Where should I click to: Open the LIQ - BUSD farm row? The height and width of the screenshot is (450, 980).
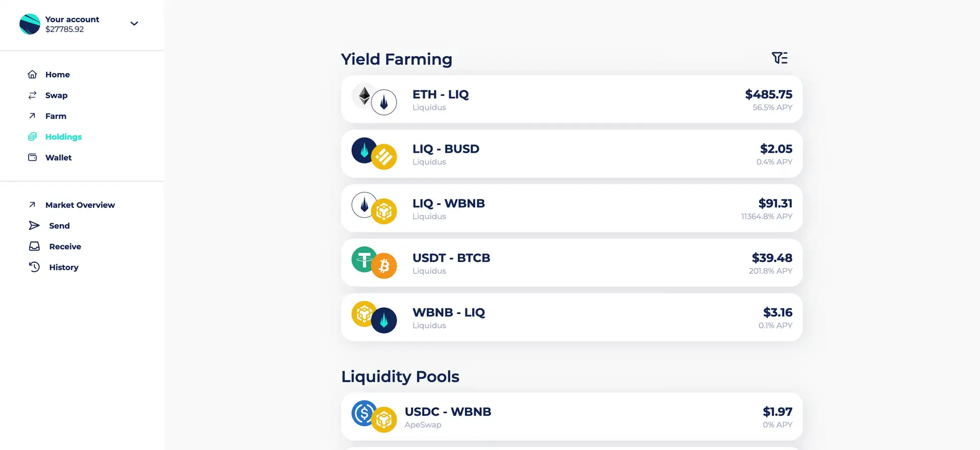572,154
